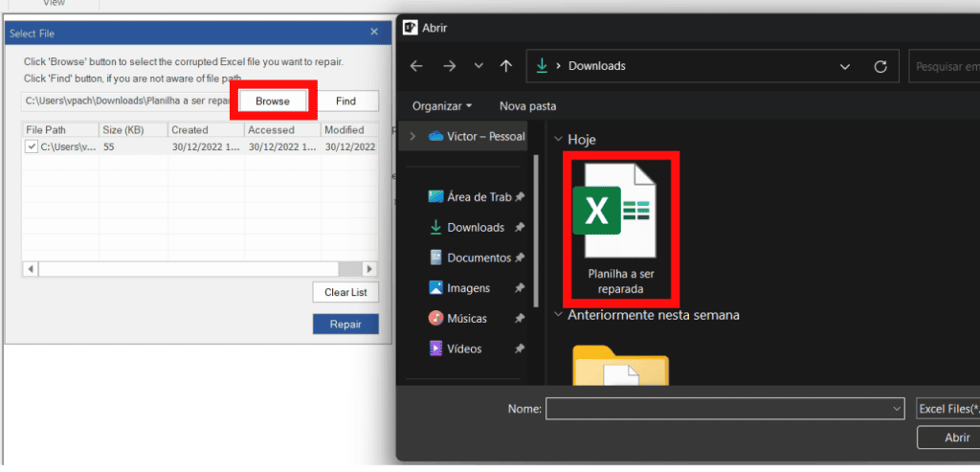Click the forward navigation arrow
This screenshot has height=472, width=980.
(449, 66)
